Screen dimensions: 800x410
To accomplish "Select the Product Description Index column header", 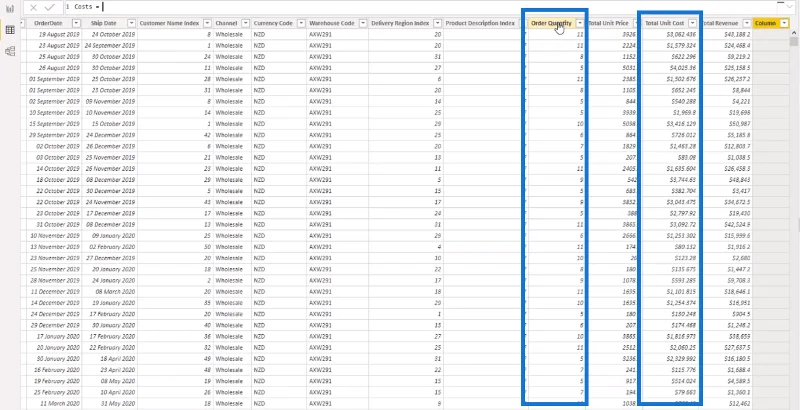I will [482, 23].
